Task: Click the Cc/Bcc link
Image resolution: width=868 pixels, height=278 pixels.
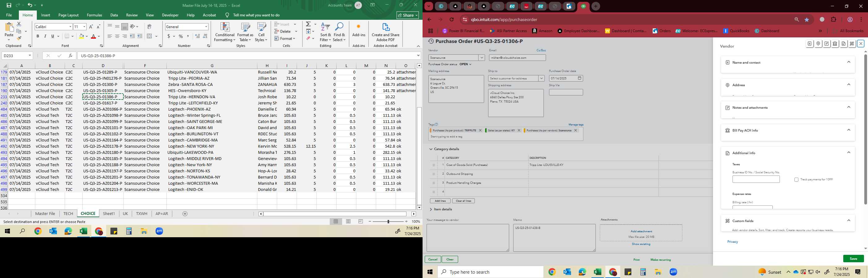Action: [541, 50]
